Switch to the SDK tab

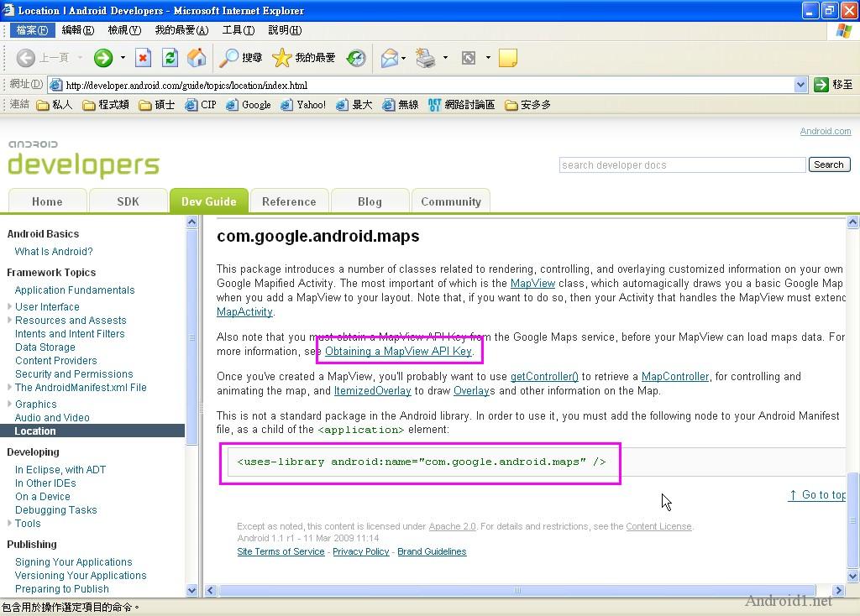click(128, 201)
